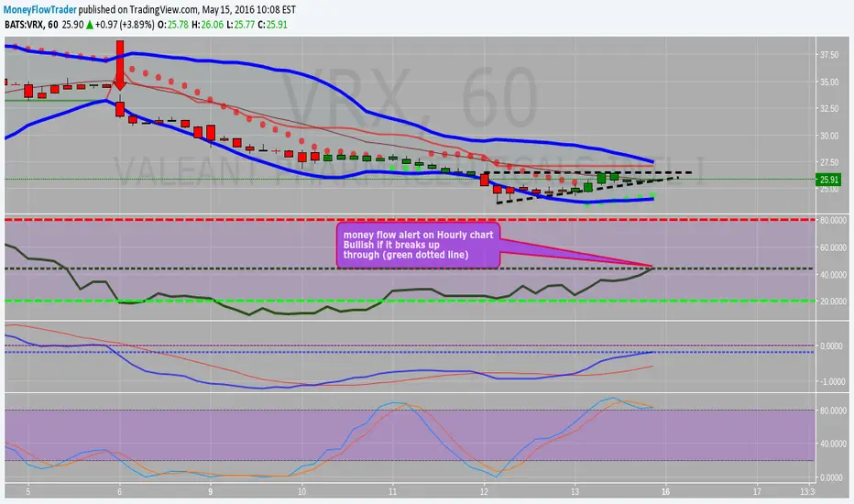This screenshot has height=504, width=854.
Task: Click the L:25.77 low value
Action: point(241,25)
